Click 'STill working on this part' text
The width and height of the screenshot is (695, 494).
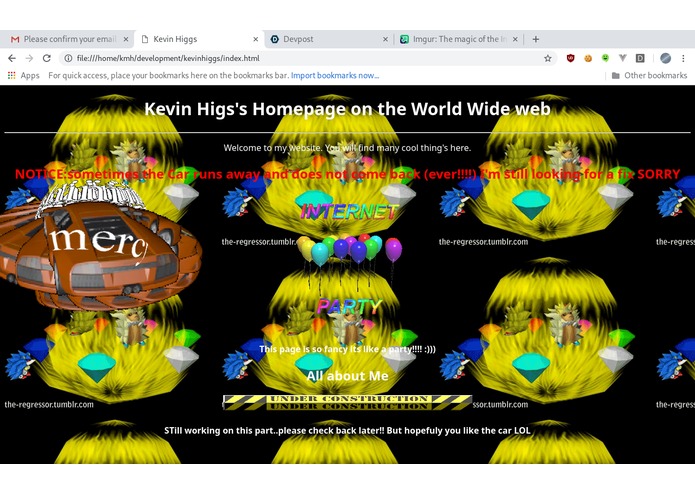coord(347,431)
